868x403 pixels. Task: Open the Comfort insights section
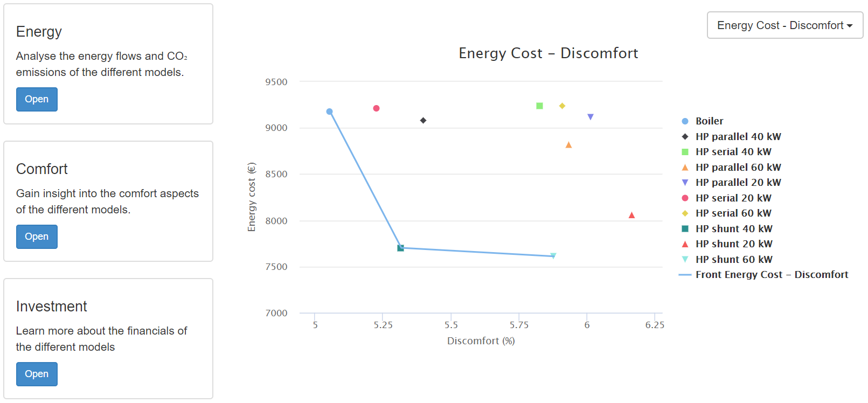37,237
